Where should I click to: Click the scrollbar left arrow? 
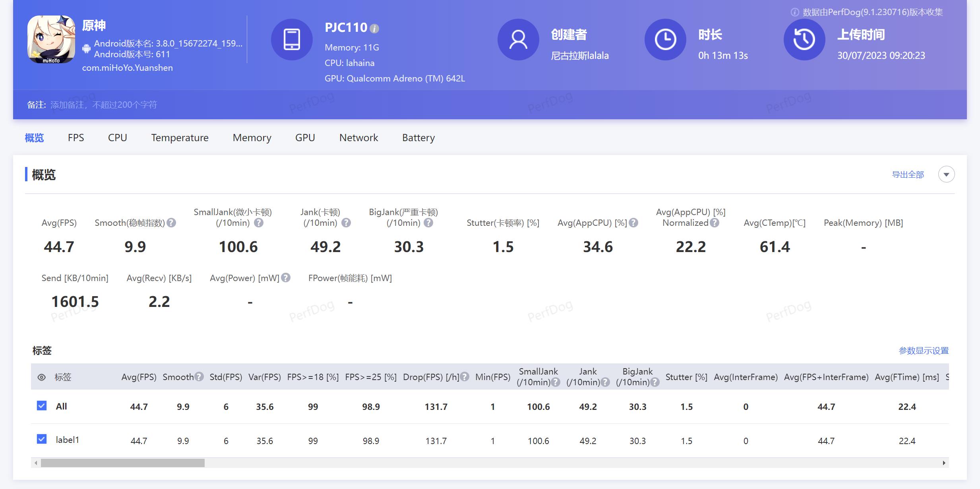pyautogui.click(x=36, y=463)
